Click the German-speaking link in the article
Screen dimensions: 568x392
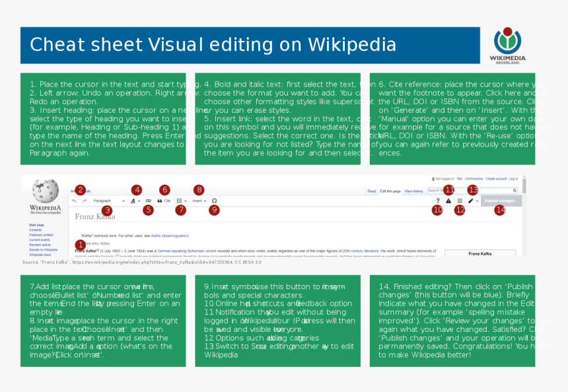(172, 251)
